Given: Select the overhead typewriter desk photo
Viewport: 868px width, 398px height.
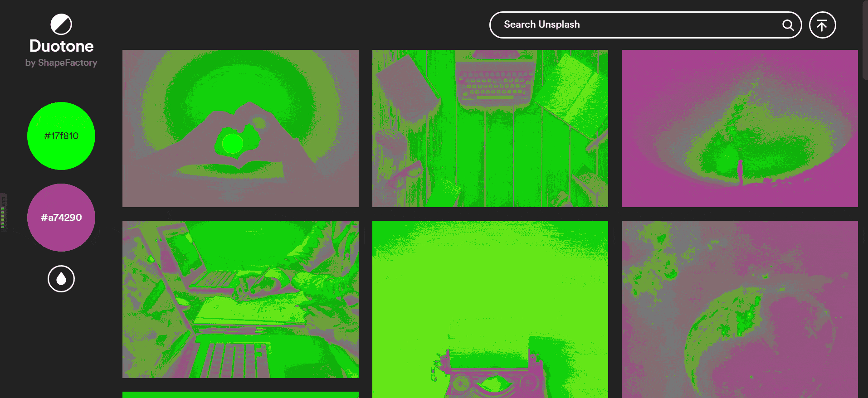Looking at the screenshot, I should click(x=490, y=128).
